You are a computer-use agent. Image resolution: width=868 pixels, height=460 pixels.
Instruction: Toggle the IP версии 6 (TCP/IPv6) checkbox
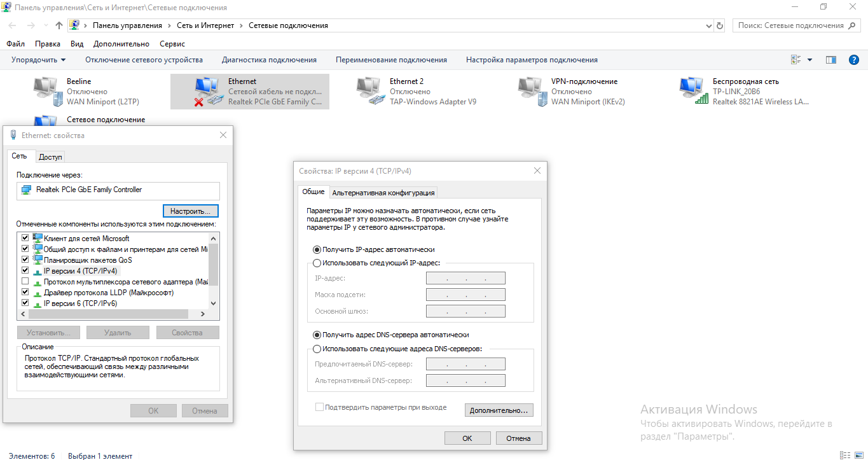[25, 303]
